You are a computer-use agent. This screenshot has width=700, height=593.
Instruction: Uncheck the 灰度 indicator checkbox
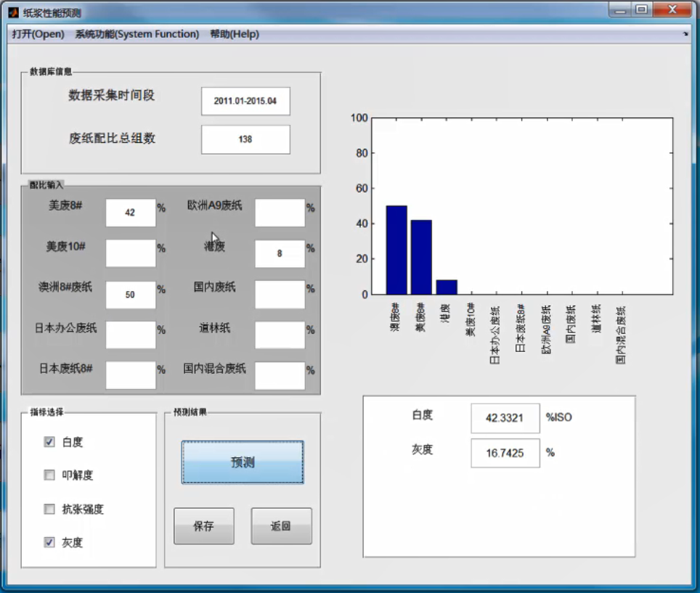[49, 542]
